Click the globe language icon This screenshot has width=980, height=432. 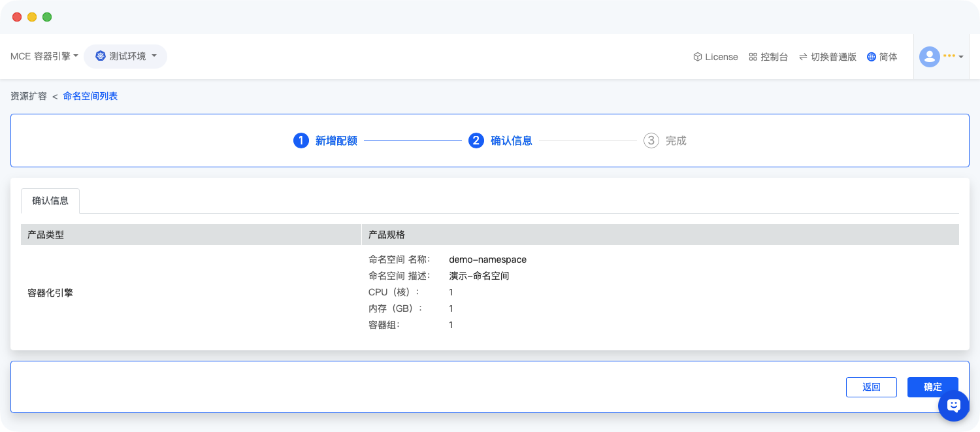pyautogui.click(x=871, y=57)
